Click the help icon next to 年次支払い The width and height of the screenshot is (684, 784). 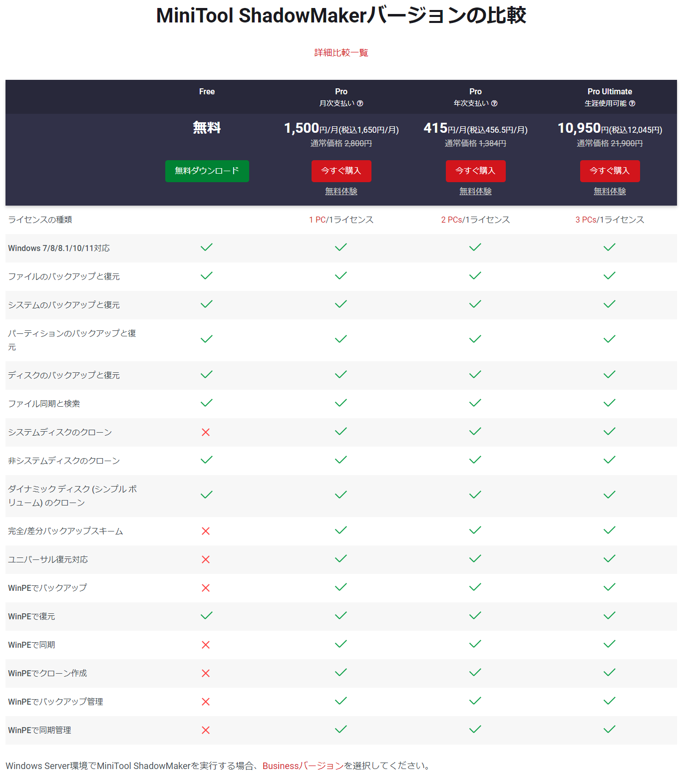(494, 103)
